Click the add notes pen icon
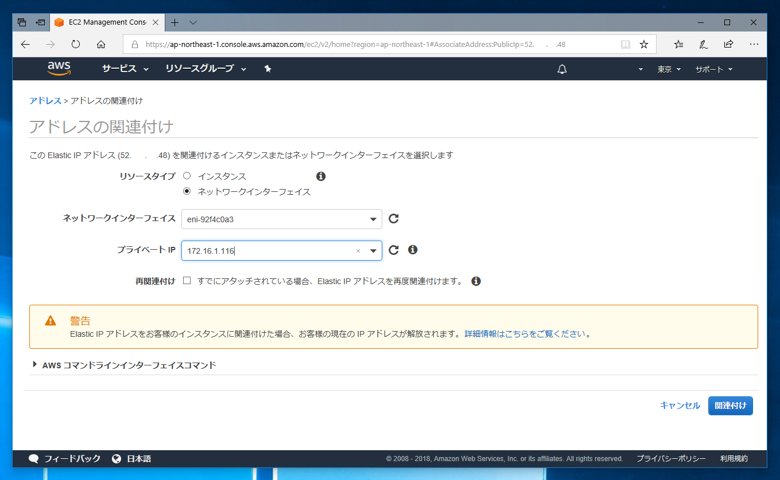The width and height of the screenshot is (780, 480). tap(703, 44)
